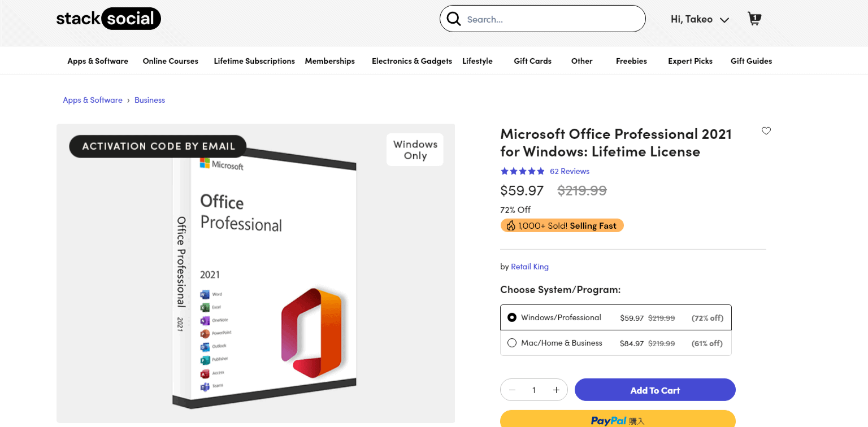Open the Apps & Software menu
Screen dimensions: 868x427
pos(97,60)
